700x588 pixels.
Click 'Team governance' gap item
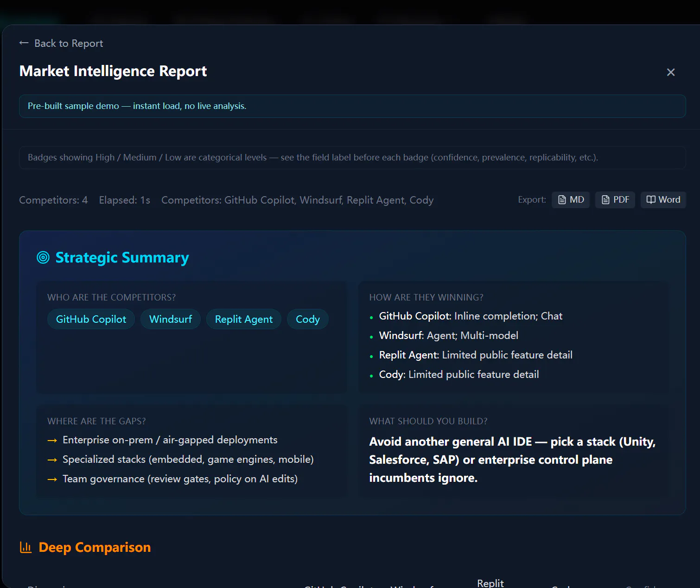pos(180,479)
